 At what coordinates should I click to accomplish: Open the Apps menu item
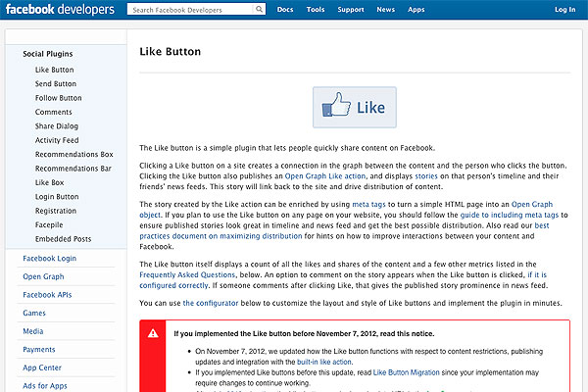pos(416,10)
